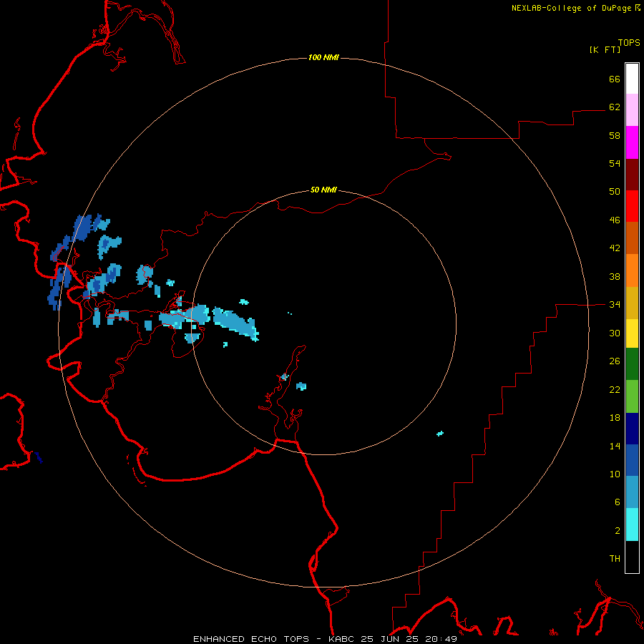Click the dark red legend swatch
This screenshot has height=644, width=644.
point(632,175)
